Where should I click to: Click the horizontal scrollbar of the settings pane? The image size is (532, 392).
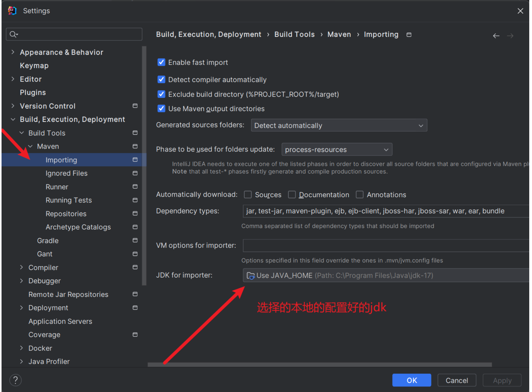coord(320,365)
